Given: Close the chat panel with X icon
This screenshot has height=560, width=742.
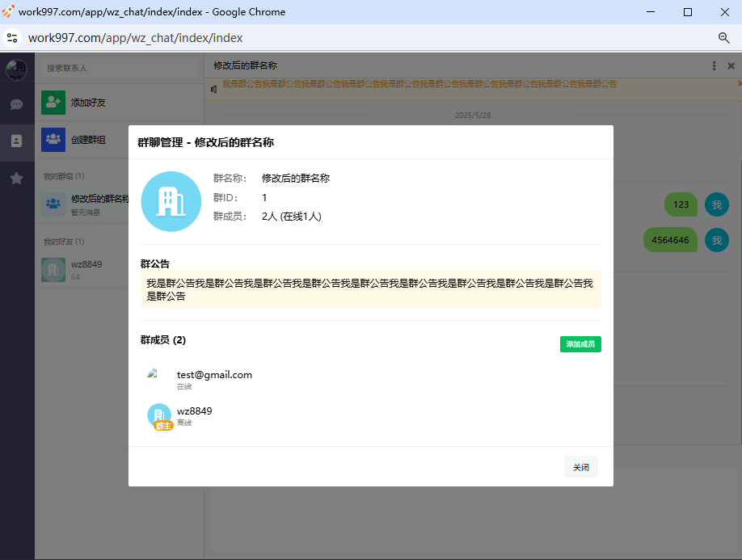Looking at the screenshot, I should coord(731,65).
